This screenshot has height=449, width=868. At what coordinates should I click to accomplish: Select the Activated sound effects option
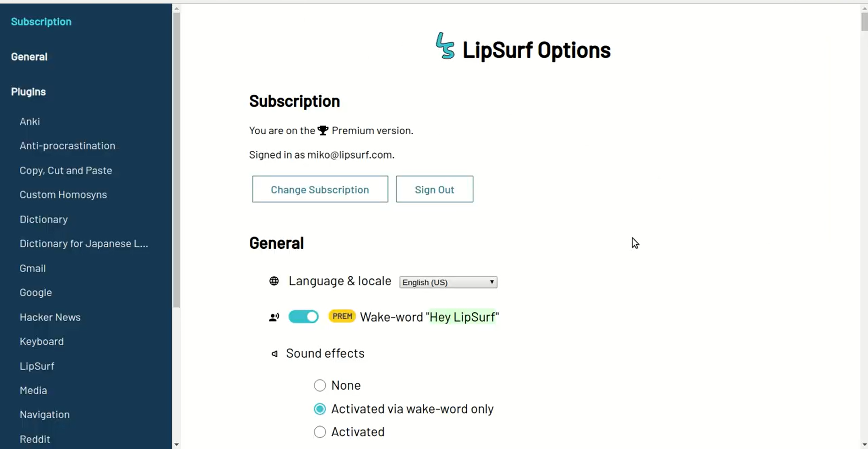[x=320, y=432]
